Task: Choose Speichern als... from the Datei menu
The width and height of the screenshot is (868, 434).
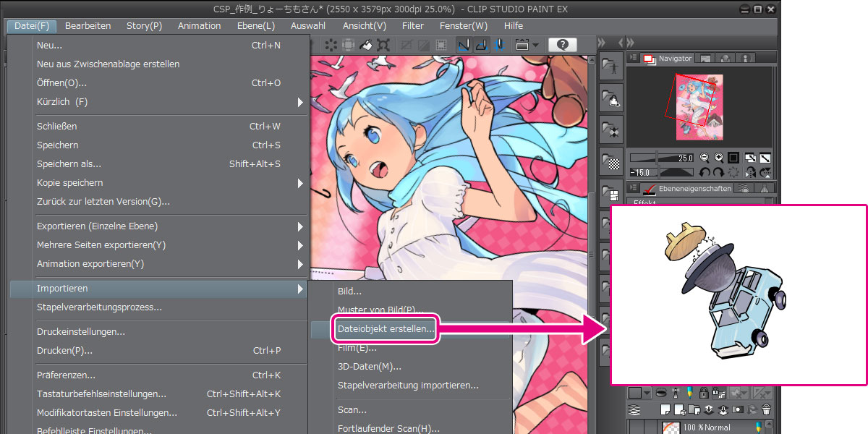Action: click(69, 164)
